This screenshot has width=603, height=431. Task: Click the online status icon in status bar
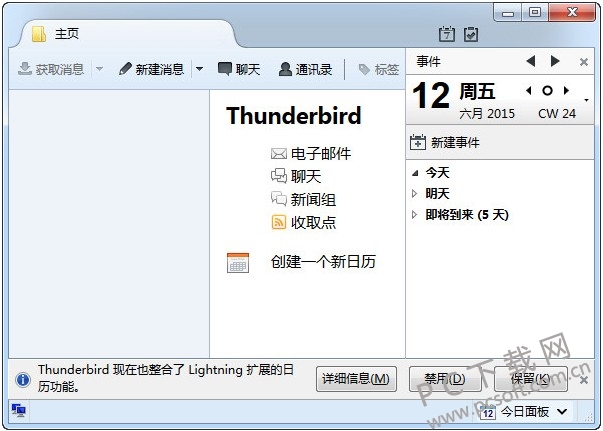(18, 410)
